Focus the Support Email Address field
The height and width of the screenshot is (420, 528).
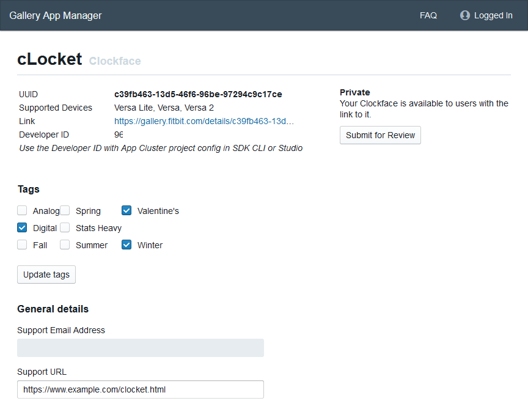pos(141,348)
